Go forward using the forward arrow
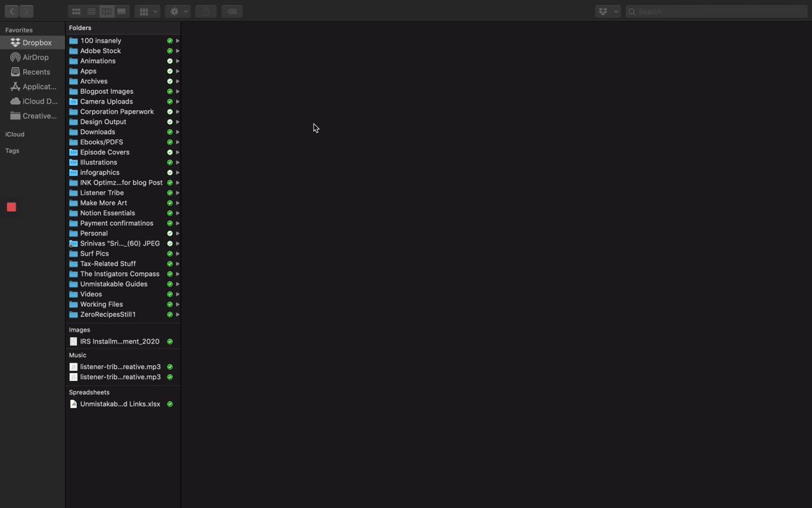Viewport: 812px width, 508px height. click(x=26, y=11)
